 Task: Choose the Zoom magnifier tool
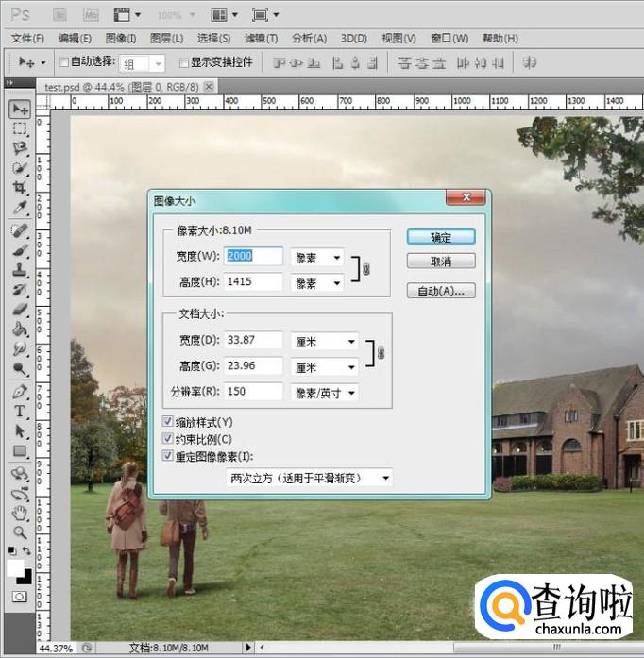pos(20,532)
